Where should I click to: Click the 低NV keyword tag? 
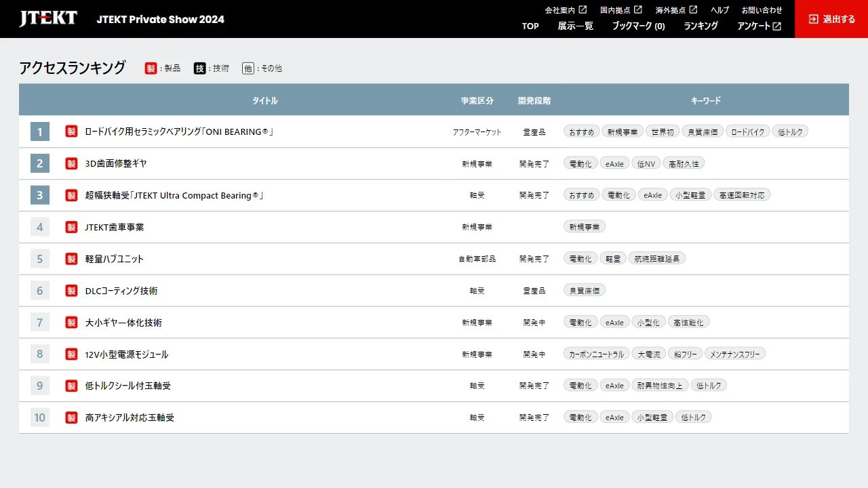click(646, 163)
